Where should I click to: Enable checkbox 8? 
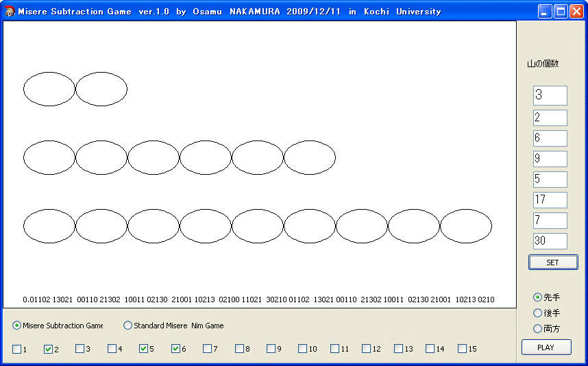click(239, 349)
